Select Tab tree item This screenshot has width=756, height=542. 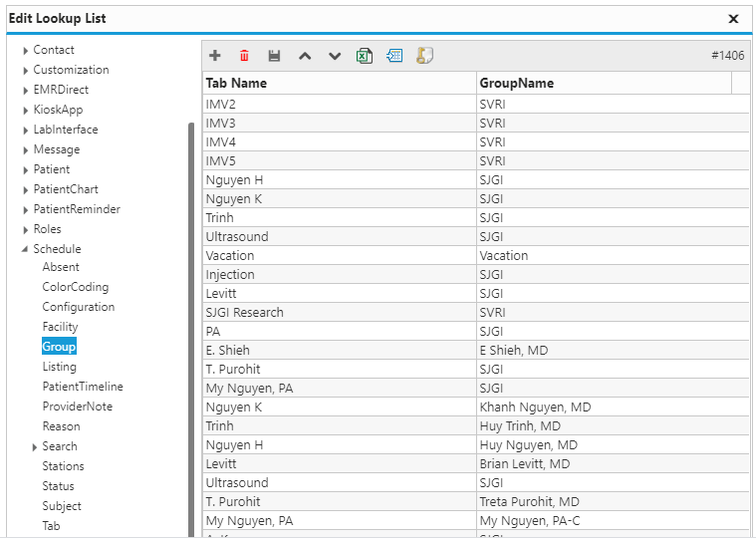pyautogui.click(x=51, y=526)
